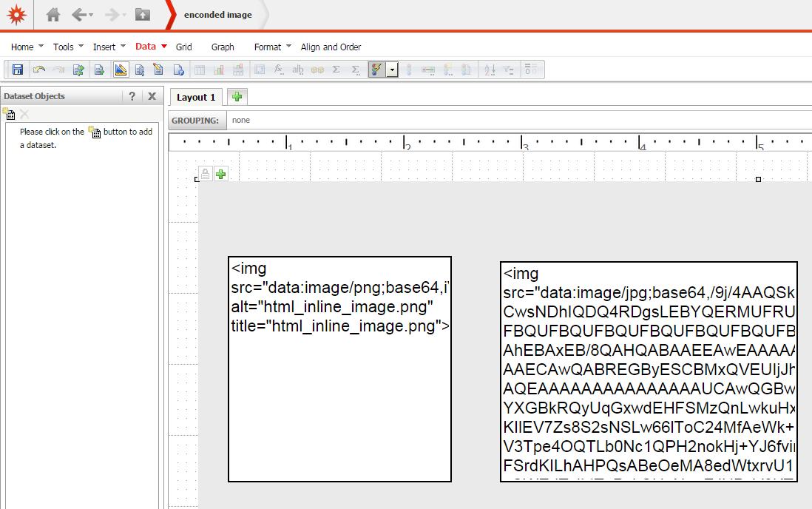The image size is (812, 509).
Task: Add a new layout with green plus tab
Action: [x=237, y=96]
